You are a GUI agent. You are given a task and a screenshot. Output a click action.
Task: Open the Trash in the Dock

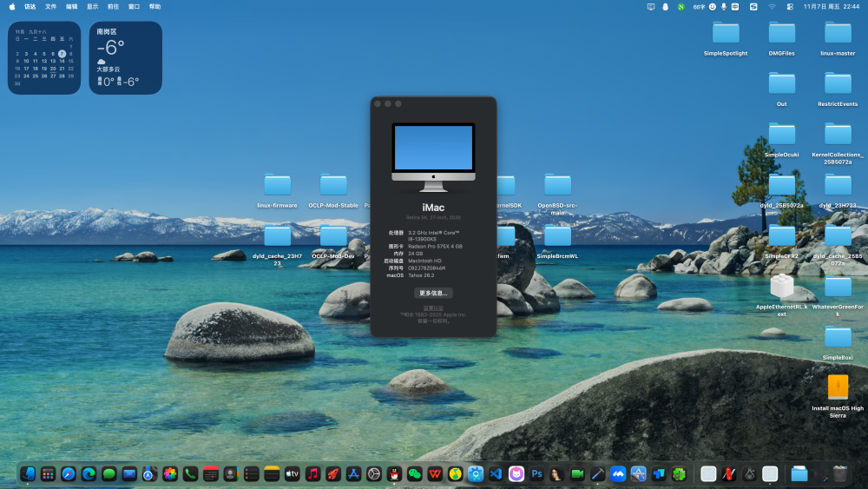pyautogui.click(x=840, y=474)
